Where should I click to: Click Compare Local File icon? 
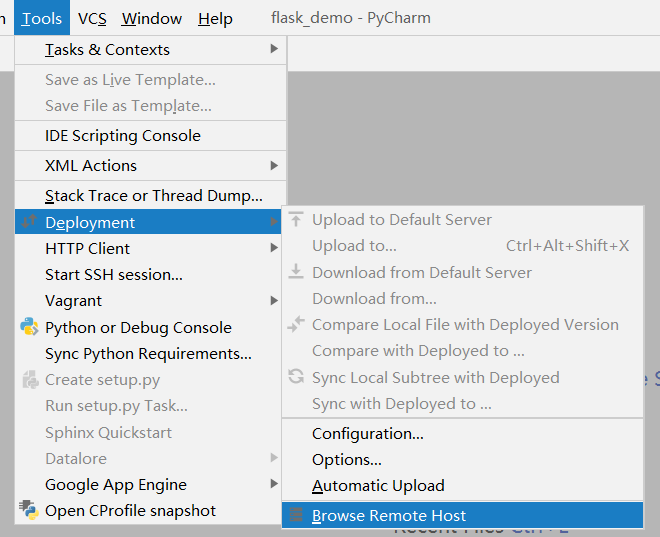coord(296,324)
